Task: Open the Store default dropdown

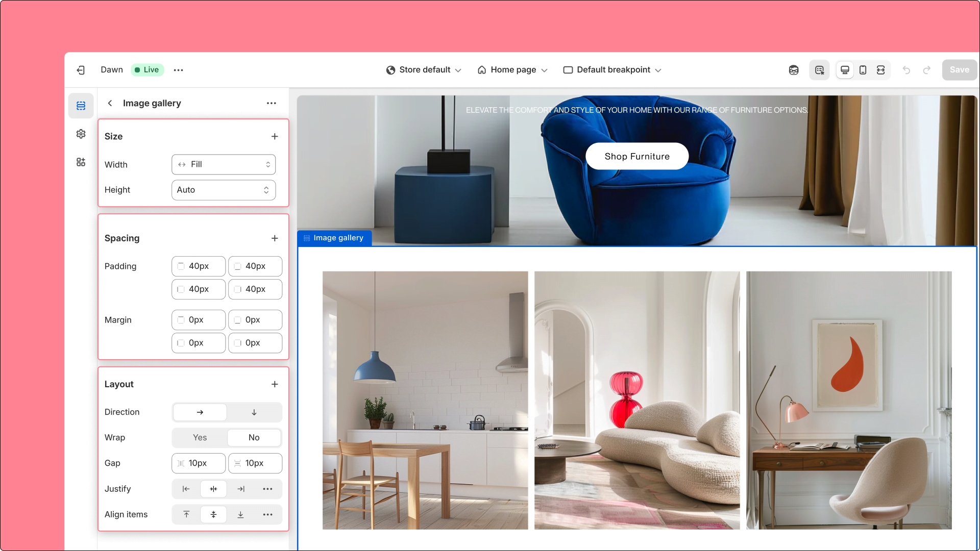Action: coord(424,70)
